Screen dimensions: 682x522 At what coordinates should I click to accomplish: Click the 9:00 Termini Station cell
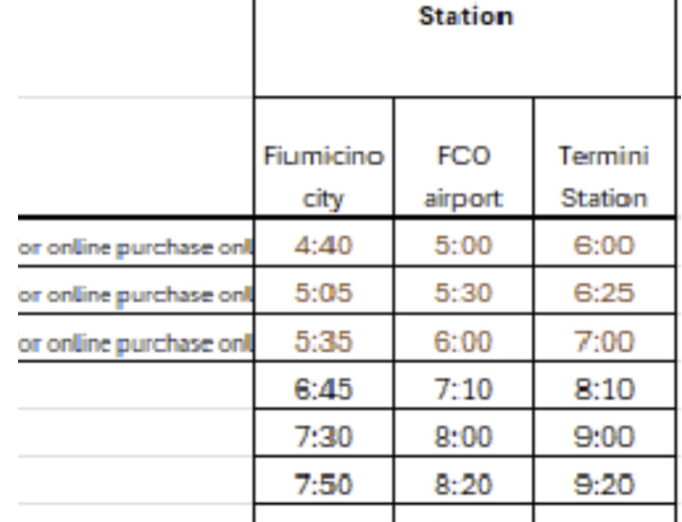click(x=603, y=436)
